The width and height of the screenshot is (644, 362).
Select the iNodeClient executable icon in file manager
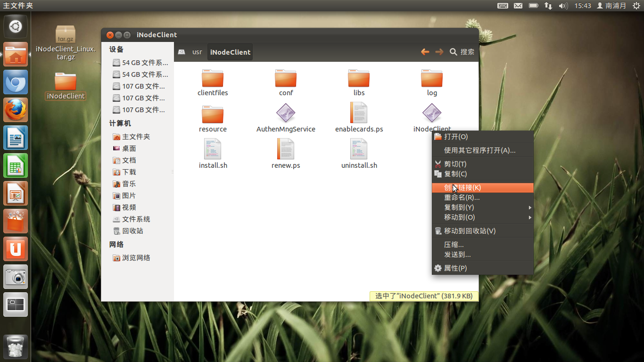[x=432, y=113]
